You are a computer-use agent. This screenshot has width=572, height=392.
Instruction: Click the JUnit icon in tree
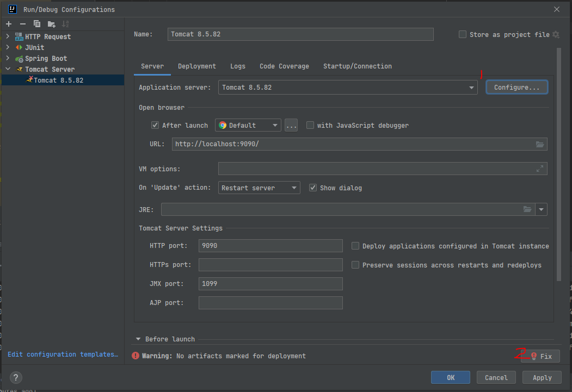19,47
